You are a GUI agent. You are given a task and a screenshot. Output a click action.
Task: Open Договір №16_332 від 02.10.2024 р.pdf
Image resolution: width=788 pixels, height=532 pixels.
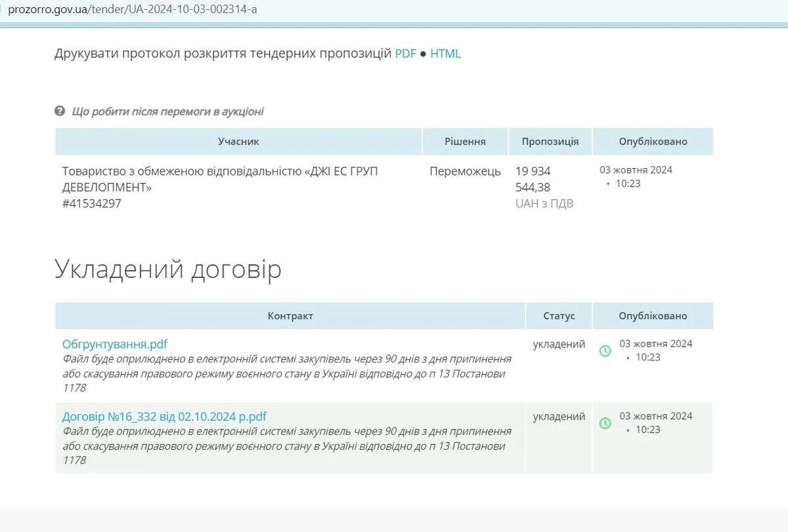tap(164, 416)
